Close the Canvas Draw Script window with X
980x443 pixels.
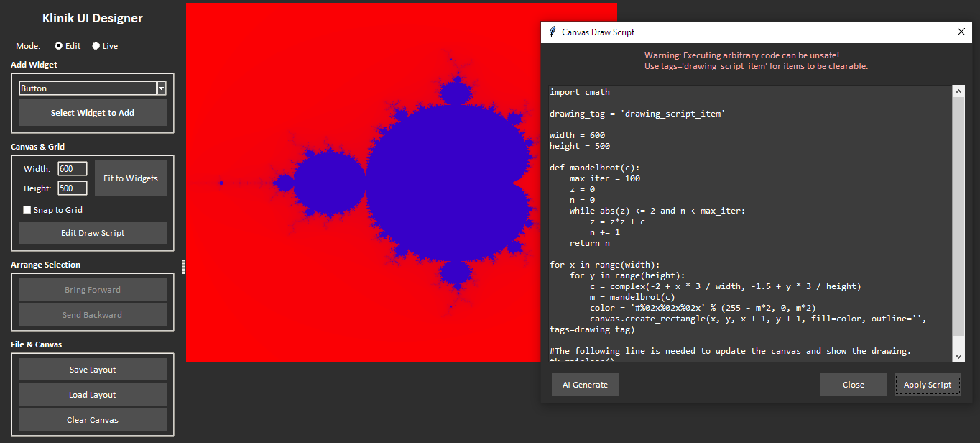pyautogui.click(x=961, y=32)
